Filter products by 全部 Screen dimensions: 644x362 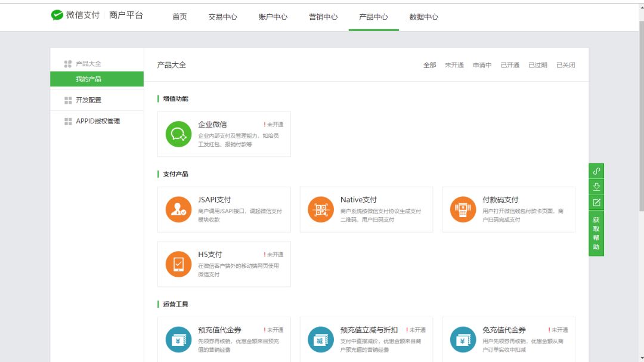429,65
